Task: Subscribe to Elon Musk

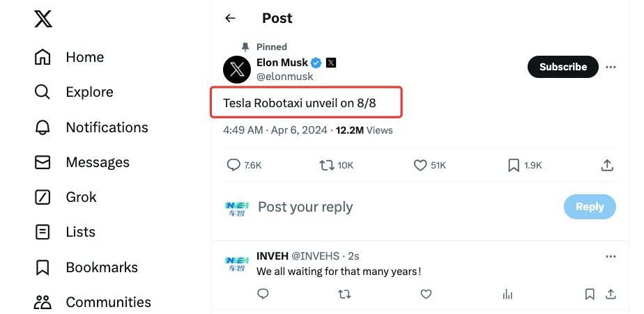Action: pos(562,67)
